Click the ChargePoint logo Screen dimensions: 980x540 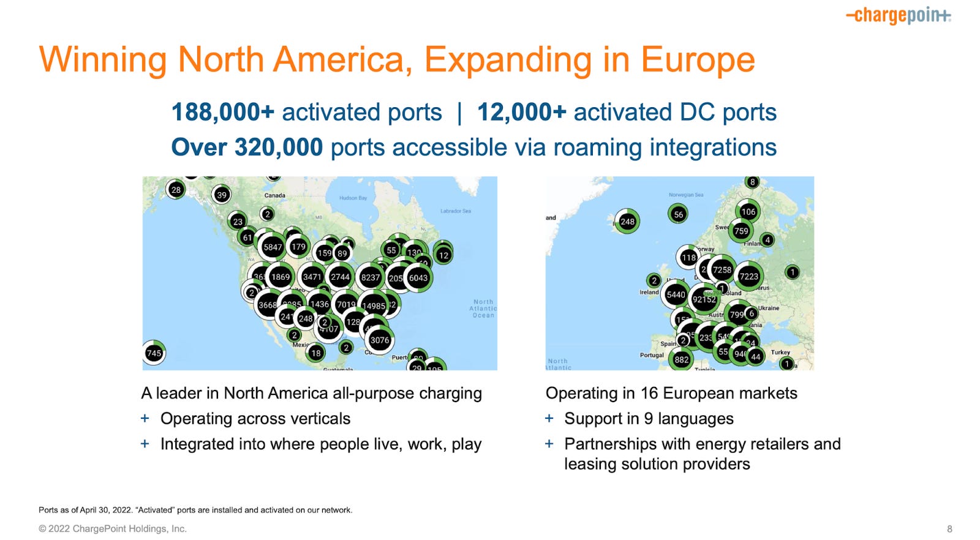(x=899, y=15)
